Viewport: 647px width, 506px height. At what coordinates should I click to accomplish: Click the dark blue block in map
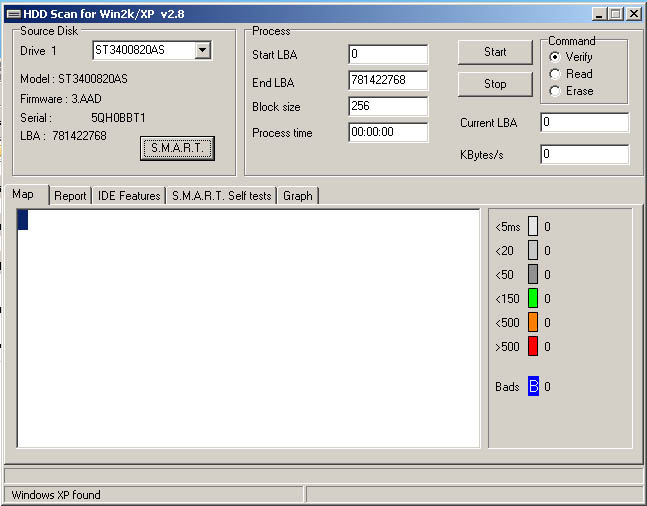click(23, 220)
